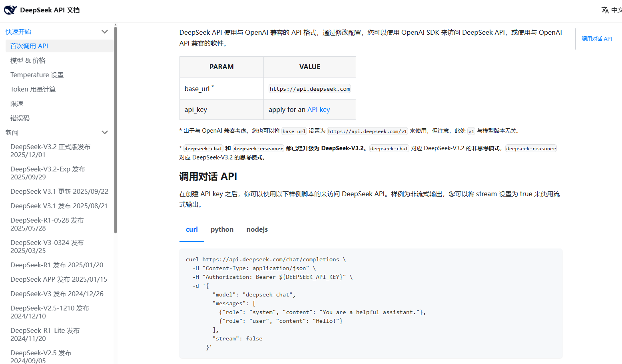Viewport: 622px width, 364px height.
Task: Select the language switcher 中文 label
Action: point(616,10)
